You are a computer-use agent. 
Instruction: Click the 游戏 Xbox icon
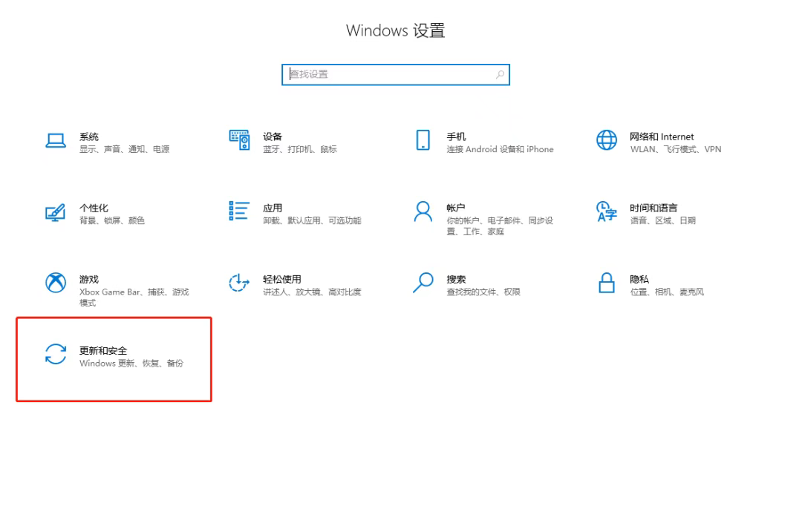click(55, 283)
